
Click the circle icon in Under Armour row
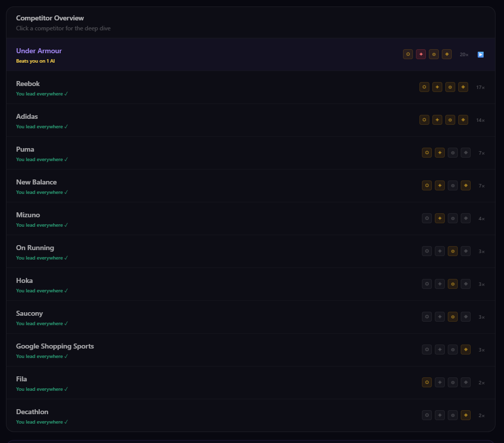(434, 54)
